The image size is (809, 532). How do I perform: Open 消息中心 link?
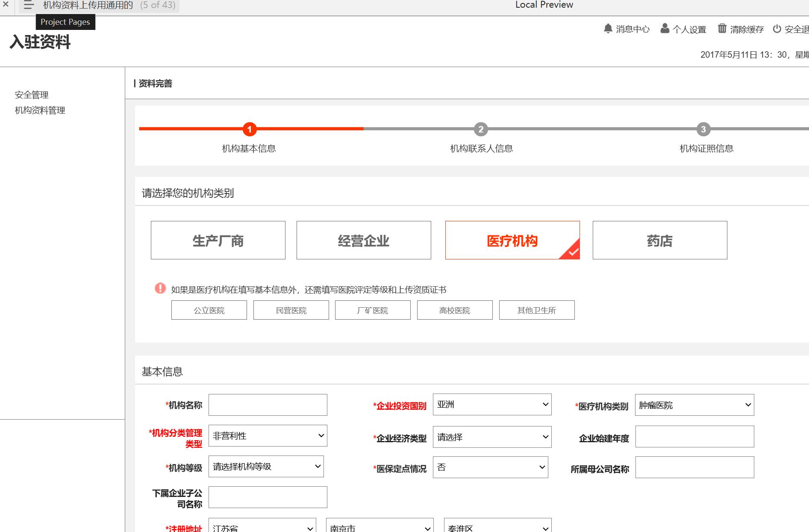click(x=632, y=29)
